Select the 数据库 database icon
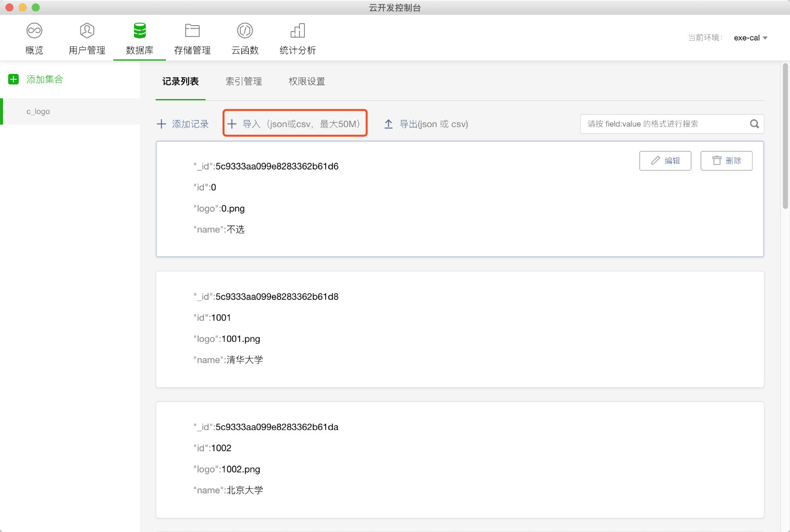Image resolution: width=790 pixels, height=532 pixels. (140, 31)
